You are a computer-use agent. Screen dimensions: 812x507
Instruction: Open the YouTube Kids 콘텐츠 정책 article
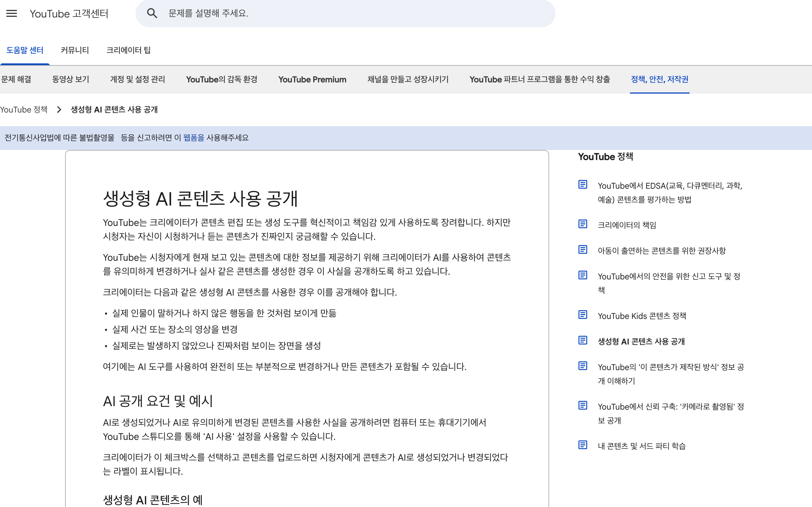[642, 316]
